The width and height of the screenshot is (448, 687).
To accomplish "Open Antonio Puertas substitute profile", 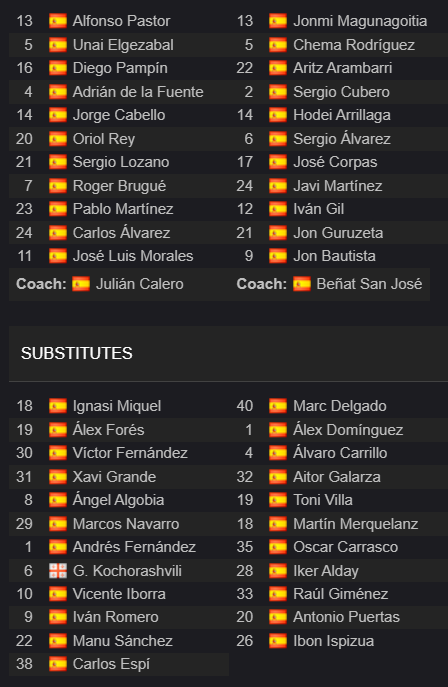I will point(346,617).
